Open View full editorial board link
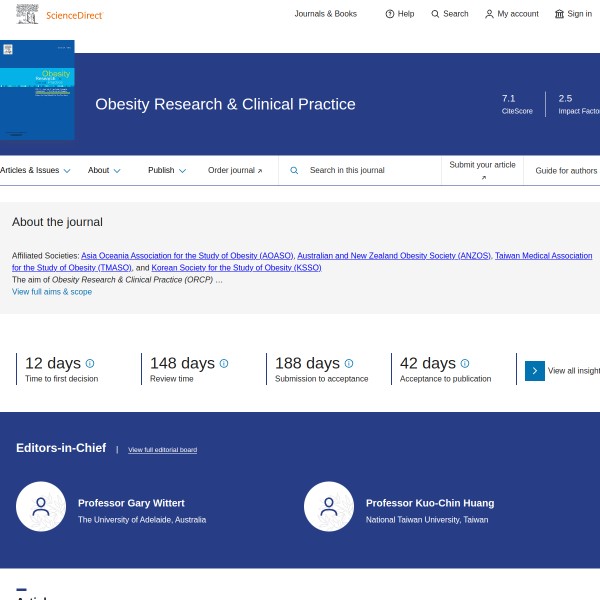600x600 pixels. pyautogui.click(x=162, y=450)
